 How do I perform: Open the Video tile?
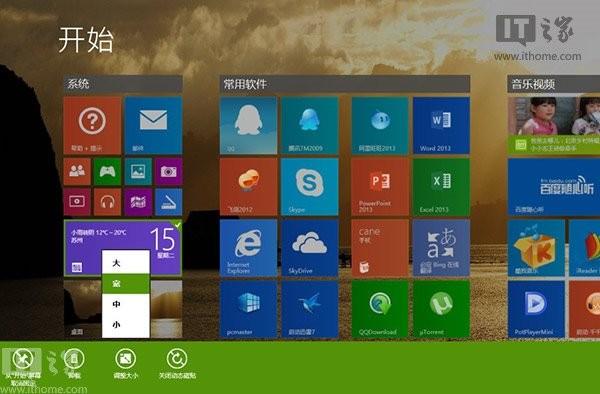coord(77,202)
